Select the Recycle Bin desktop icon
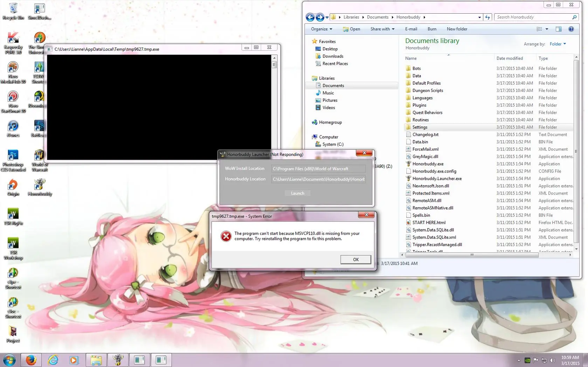 coord(13,11)
